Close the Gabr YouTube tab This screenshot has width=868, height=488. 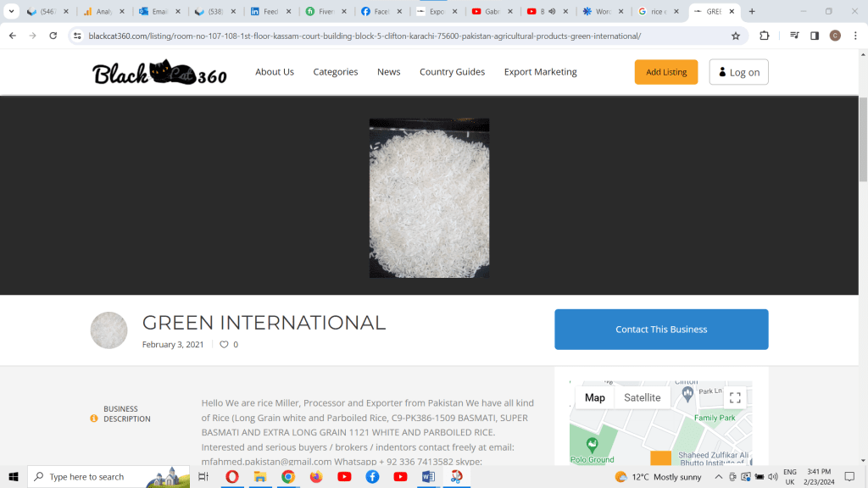click(510, 11)
